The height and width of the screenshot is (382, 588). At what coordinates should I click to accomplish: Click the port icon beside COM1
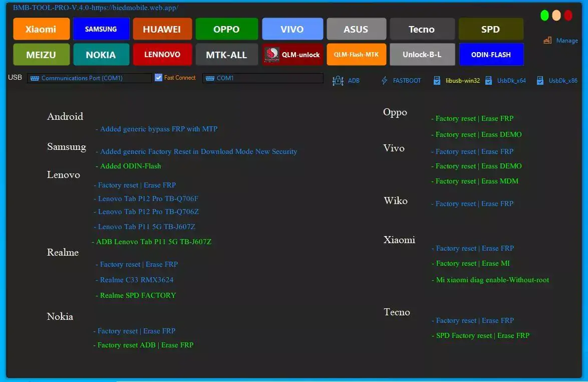coord(210,78)
